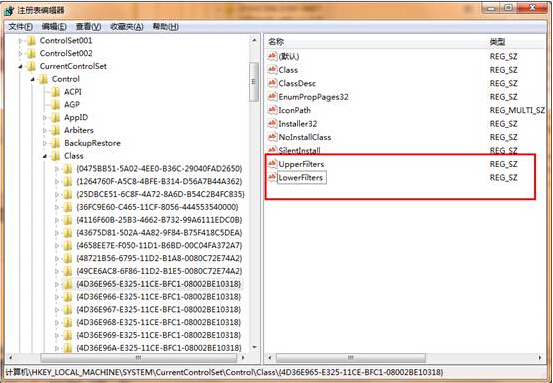Expand the BackupRestore tree node
Viewport: 553px width, 383px height.
click(x=45, y=143)
